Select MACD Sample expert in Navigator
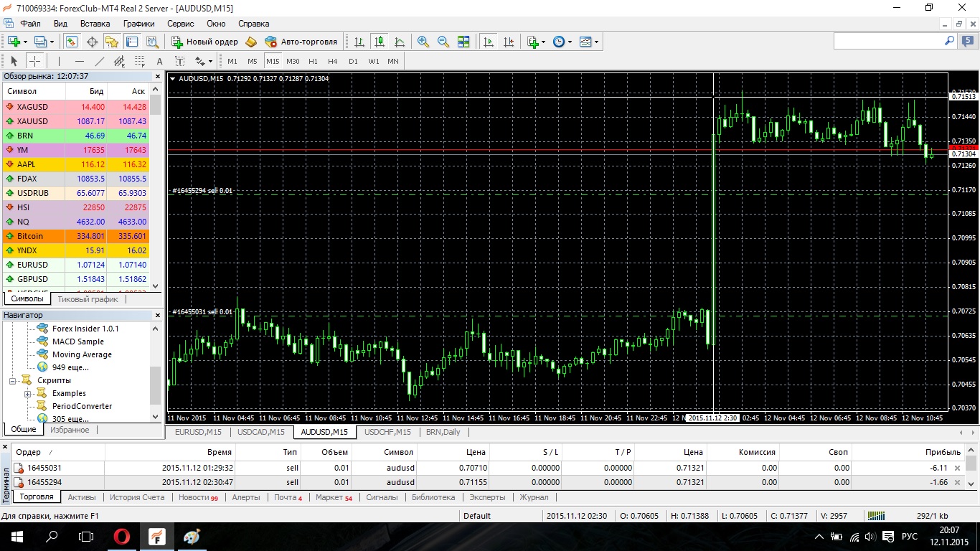 [x=77, y=342]
